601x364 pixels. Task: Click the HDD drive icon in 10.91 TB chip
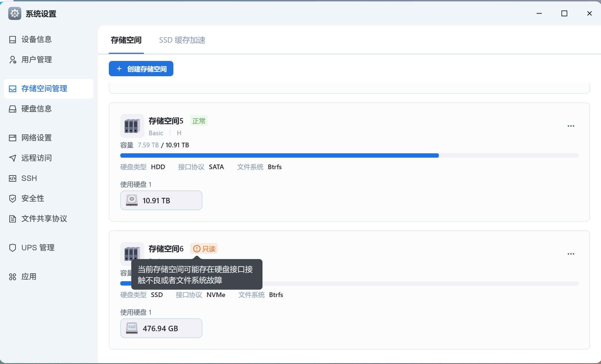[132, 200]
